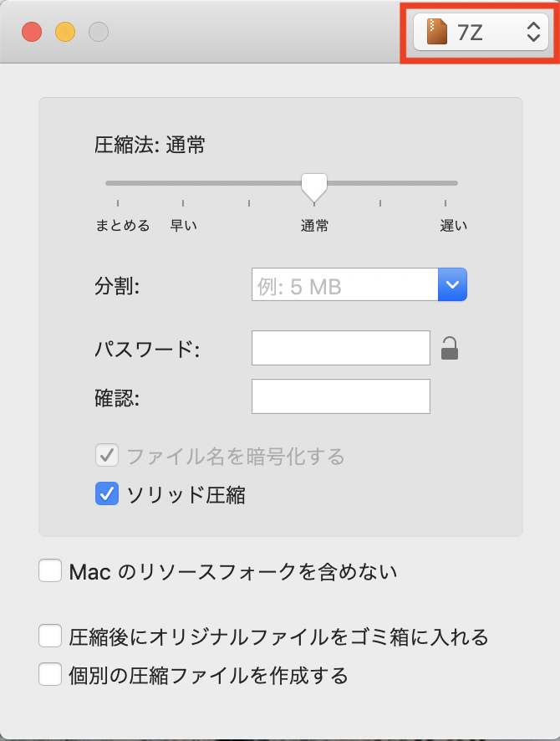560x741 pixels.
Task: Set compression slider to まとめる tick
Action: [x=118, y=183]
